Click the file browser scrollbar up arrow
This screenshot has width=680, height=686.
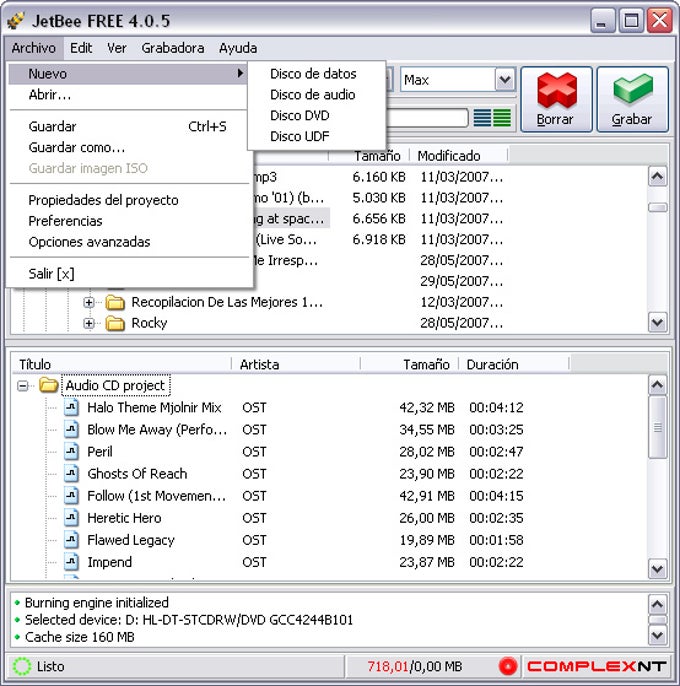[657, 176]
